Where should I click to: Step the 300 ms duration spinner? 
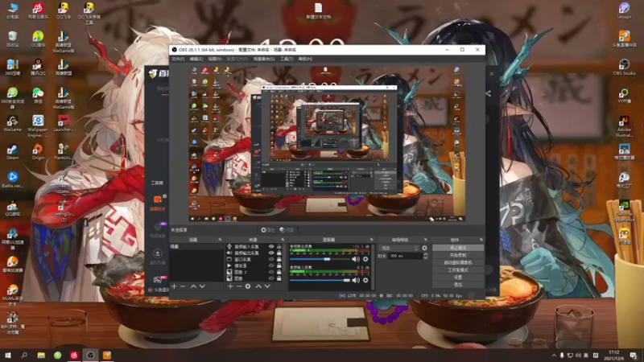point(425,256)
